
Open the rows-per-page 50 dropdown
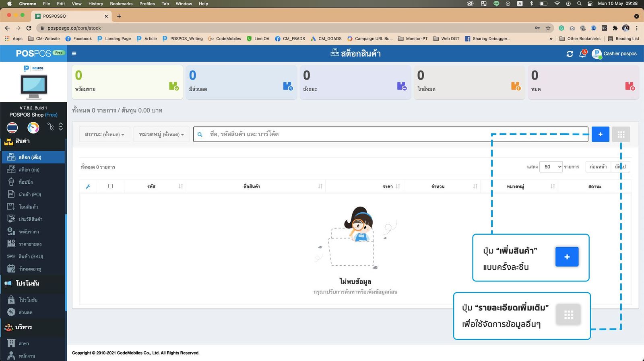551,167
